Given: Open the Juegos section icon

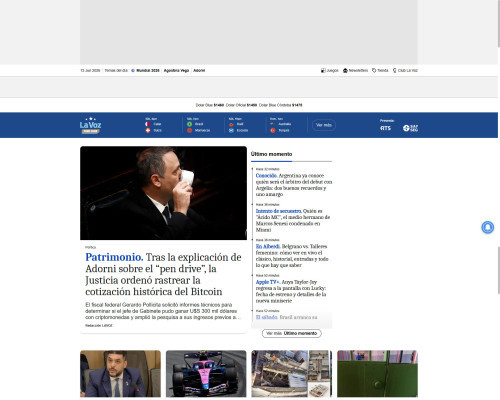Looking at the screenshot, I should [x=323, y=71].
